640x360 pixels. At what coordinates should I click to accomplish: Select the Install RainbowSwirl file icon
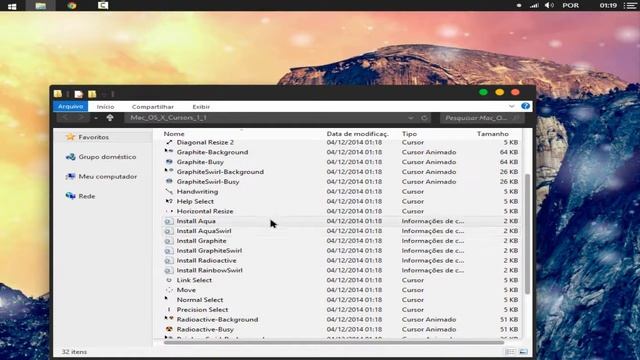[169, 270]
